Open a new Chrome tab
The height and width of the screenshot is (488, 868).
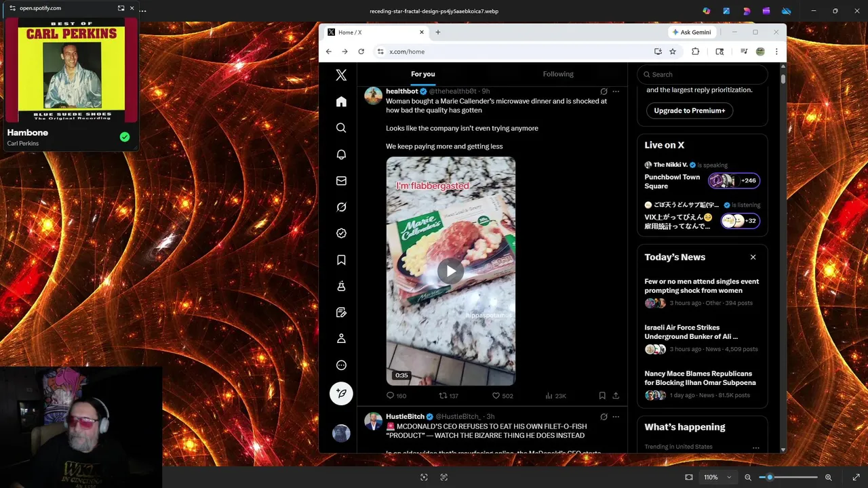point(437,32)
